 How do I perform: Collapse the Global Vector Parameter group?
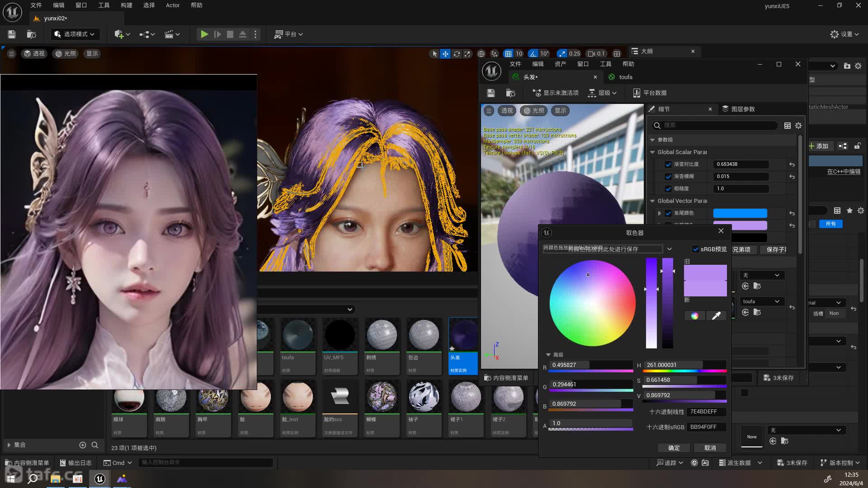coord(652,201)
